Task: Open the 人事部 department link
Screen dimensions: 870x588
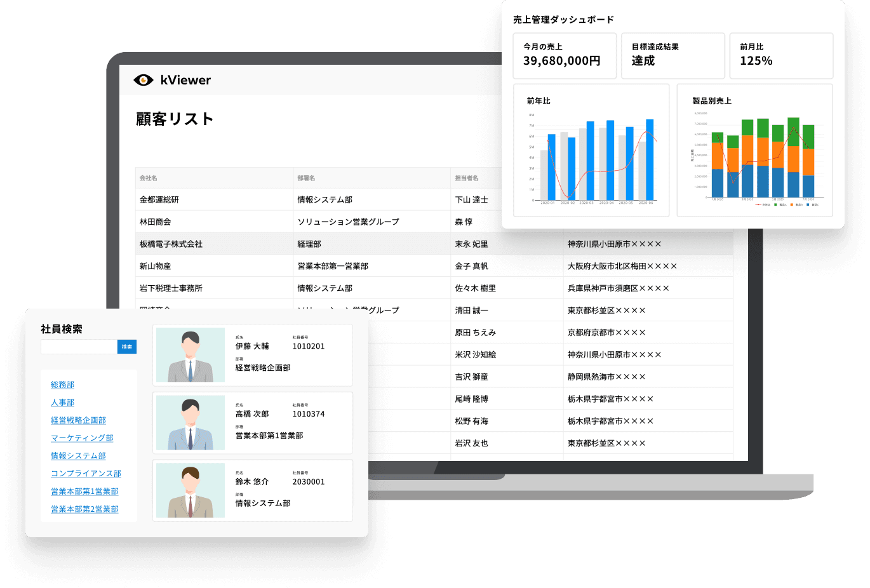Action: 62,403
